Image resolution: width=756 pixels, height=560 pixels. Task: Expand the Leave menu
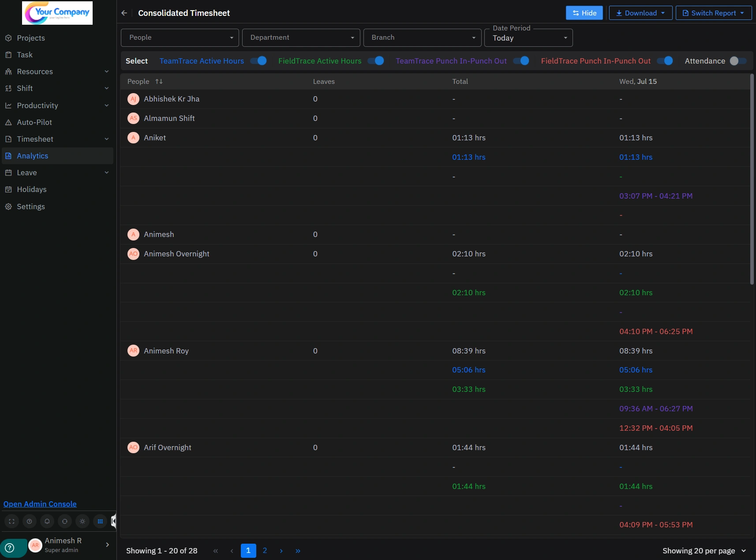pos(107,173)
